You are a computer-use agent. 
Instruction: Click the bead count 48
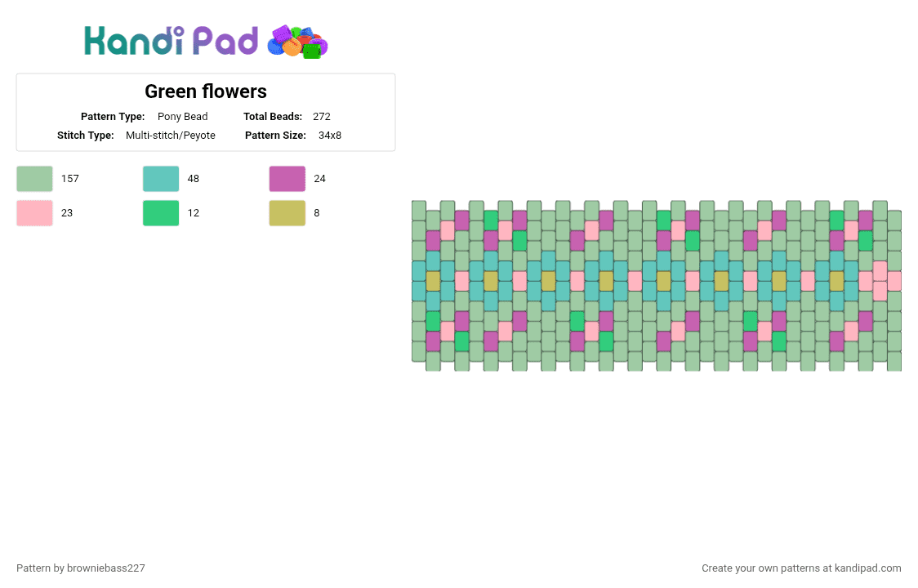click(194, 179)
